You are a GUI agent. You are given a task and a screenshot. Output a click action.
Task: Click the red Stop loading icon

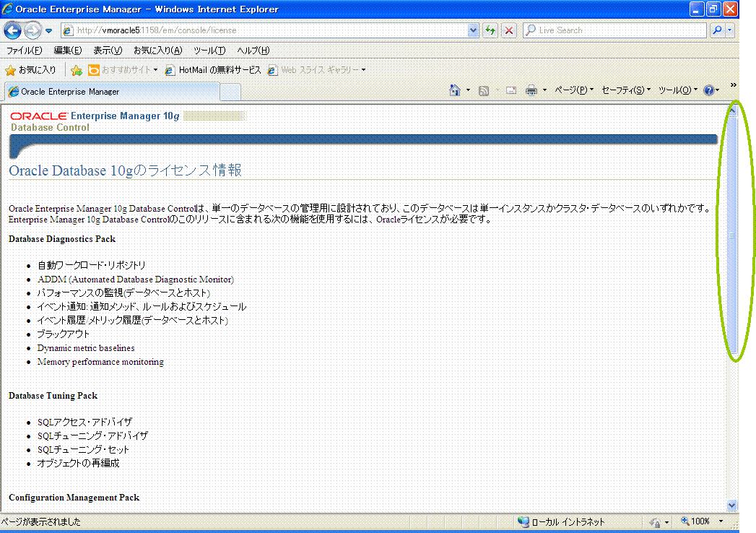[x=508, y=30]
